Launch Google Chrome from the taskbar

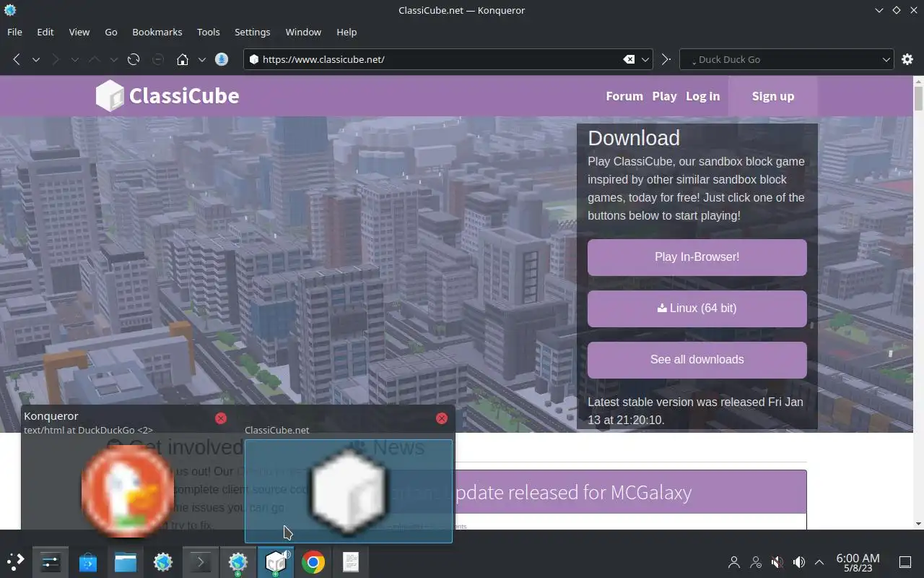[313, 561]
